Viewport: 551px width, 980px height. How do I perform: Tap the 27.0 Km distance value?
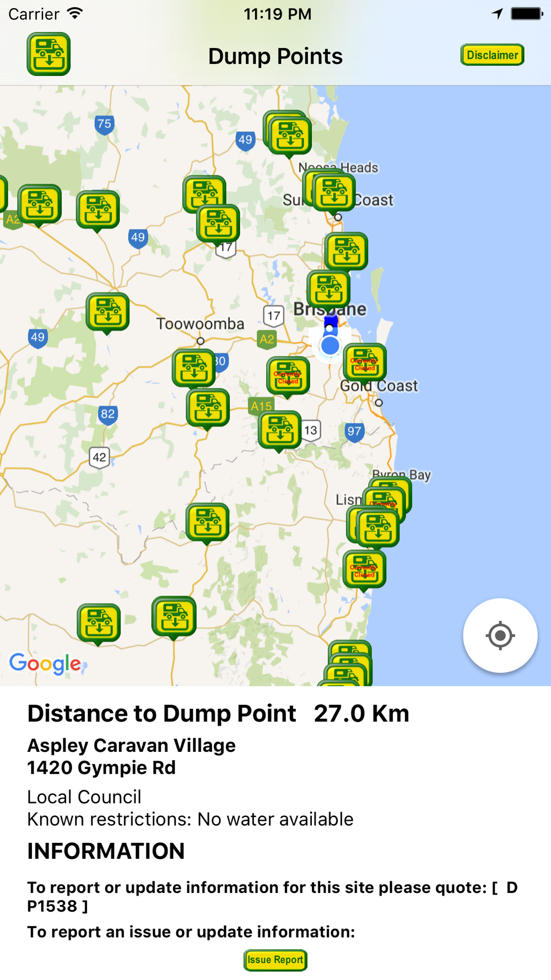point(361,714)
